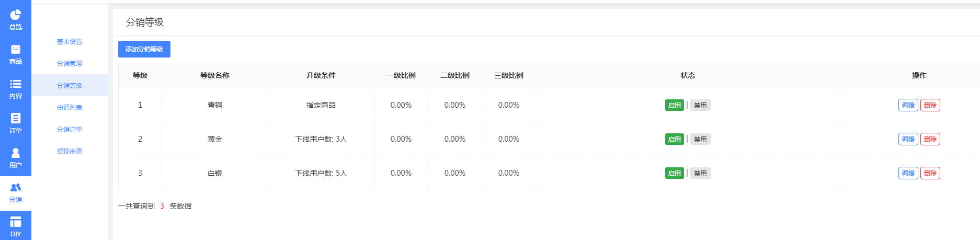Open 基本设置 submenu item
Viewport: 980px width, 240px height.
tap(70, 42)
